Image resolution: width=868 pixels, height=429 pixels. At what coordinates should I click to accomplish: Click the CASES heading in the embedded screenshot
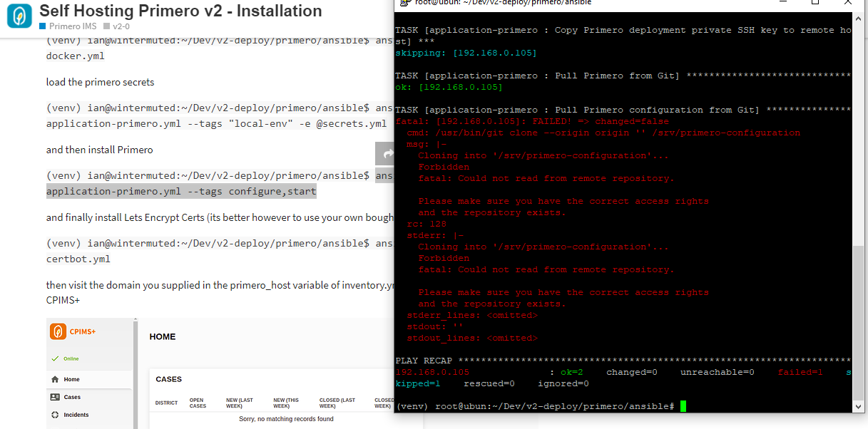[x=169, y=379]
